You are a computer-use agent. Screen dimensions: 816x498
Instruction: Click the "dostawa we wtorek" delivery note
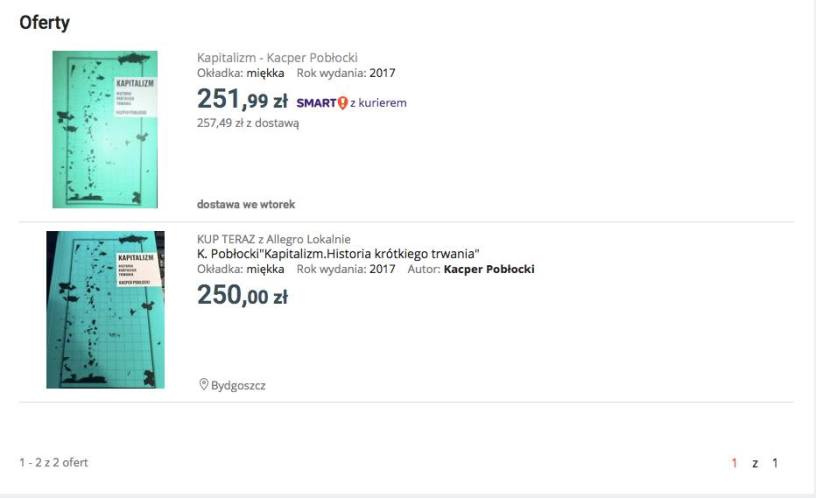tap(246, 204)
